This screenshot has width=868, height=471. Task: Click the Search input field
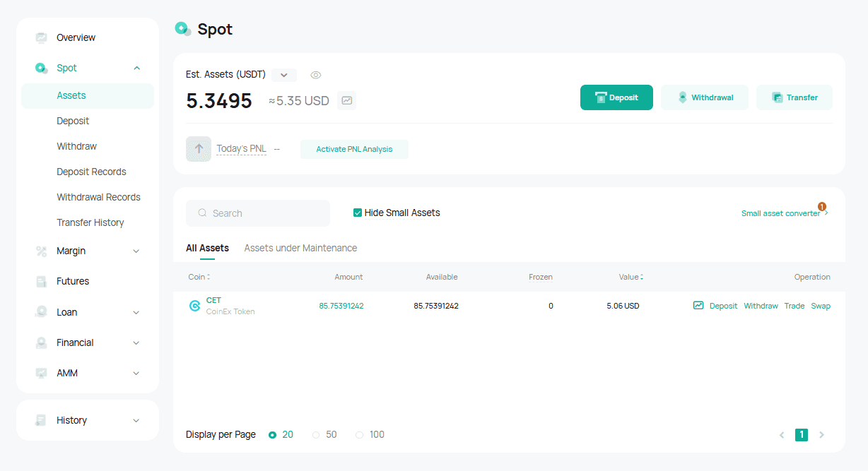pos(258,213)
